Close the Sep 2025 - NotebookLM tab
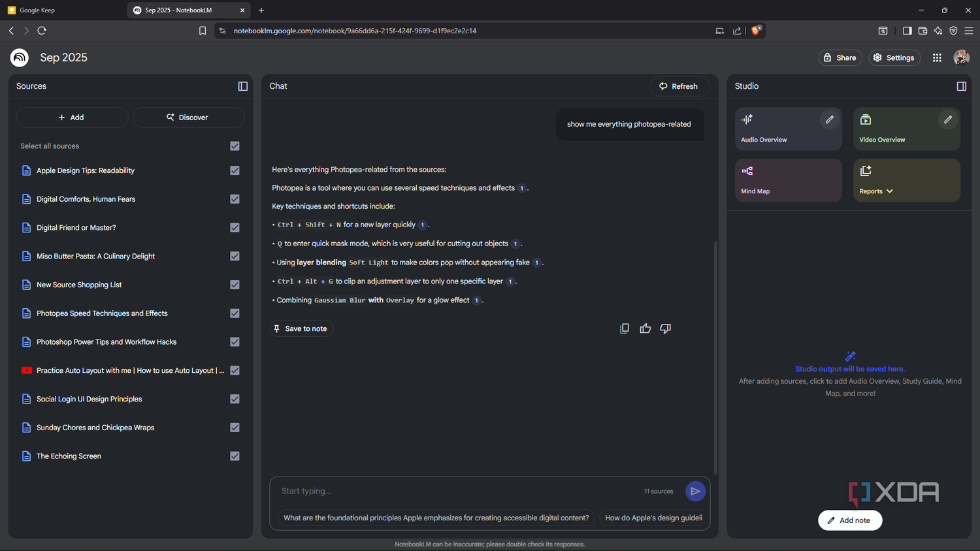The image size is (980, 551). point(242,10)
